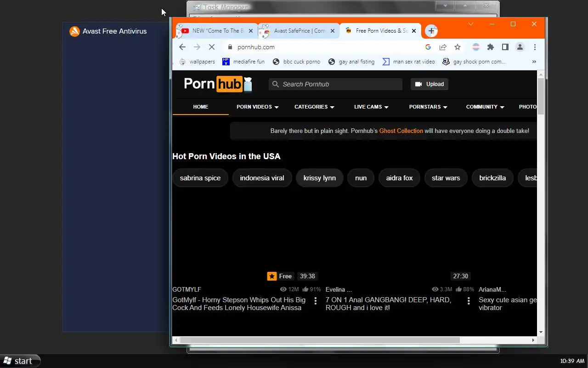Viewport: 588px width, 368px height.
Task: Open the Evelina uploader link
Action: [x=339, y=290]
